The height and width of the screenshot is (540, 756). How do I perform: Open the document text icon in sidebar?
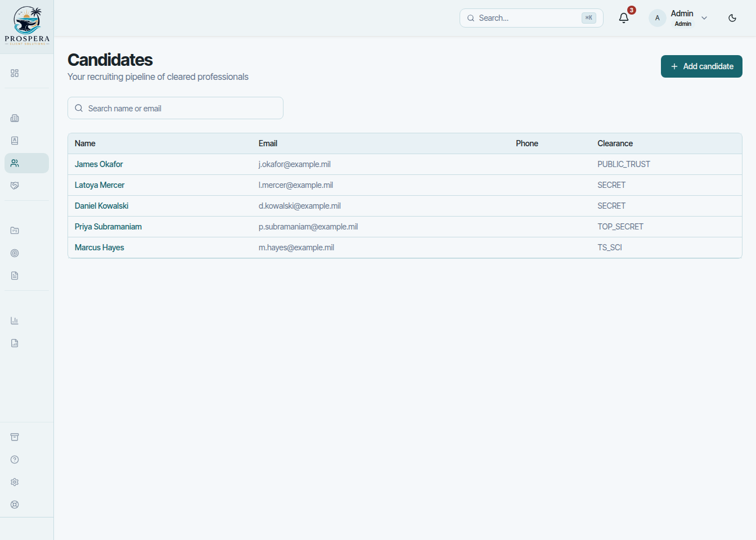(15, 276)
